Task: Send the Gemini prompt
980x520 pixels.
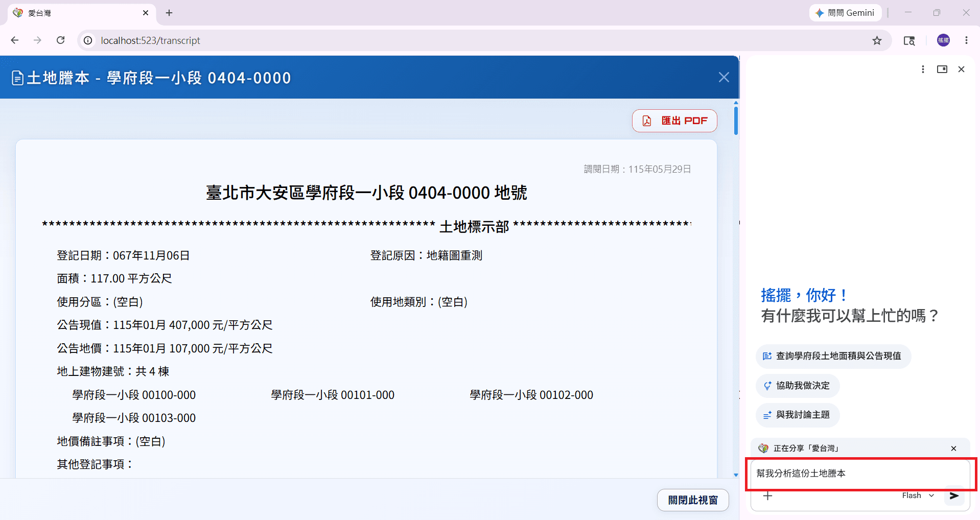Action: point(954,495)
